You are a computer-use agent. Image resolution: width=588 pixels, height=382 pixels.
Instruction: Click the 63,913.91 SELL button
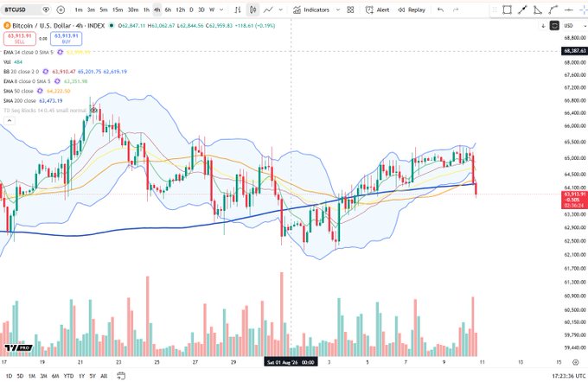tap(20, 39)
